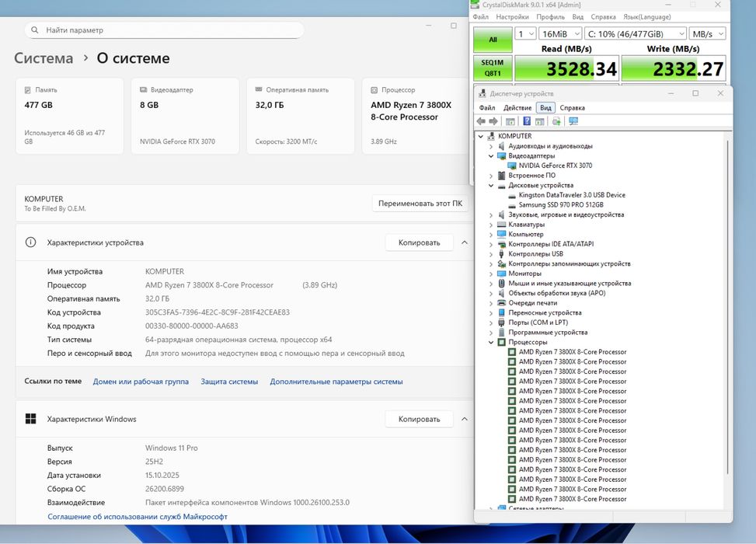The height and width of the screenshot is (544, 756).
Task: Click the Встроенное ПО chip icon
Action: [501, 175]
